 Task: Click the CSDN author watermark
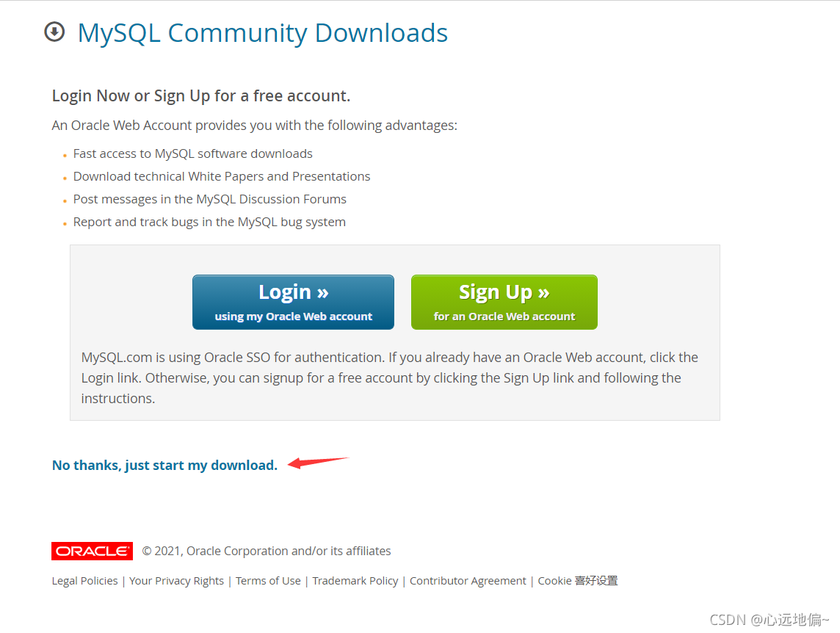(x=769, y=620)
